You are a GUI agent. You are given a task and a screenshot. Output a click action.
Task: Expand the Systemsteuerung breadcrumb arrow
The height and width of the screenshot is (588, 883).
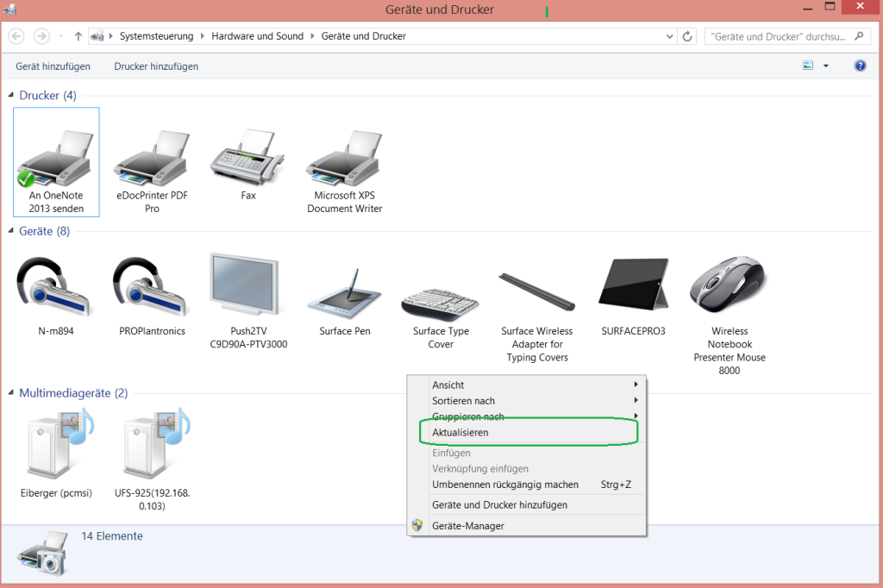pyautogui.click(x=203, y=36)
